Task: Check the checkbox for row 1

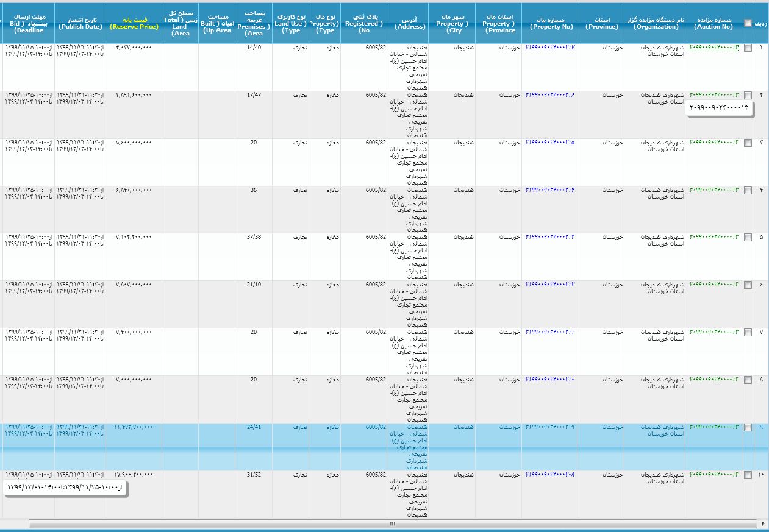Action: click(748, 48)
